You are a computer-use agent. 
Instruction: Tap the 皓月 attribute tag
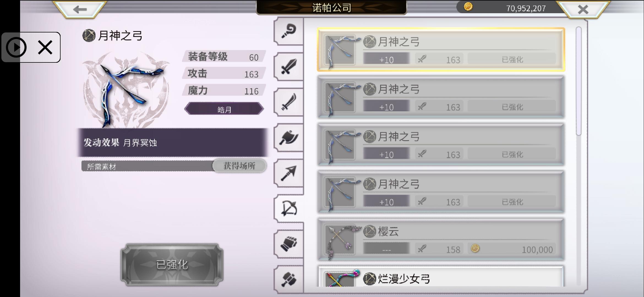224,109
